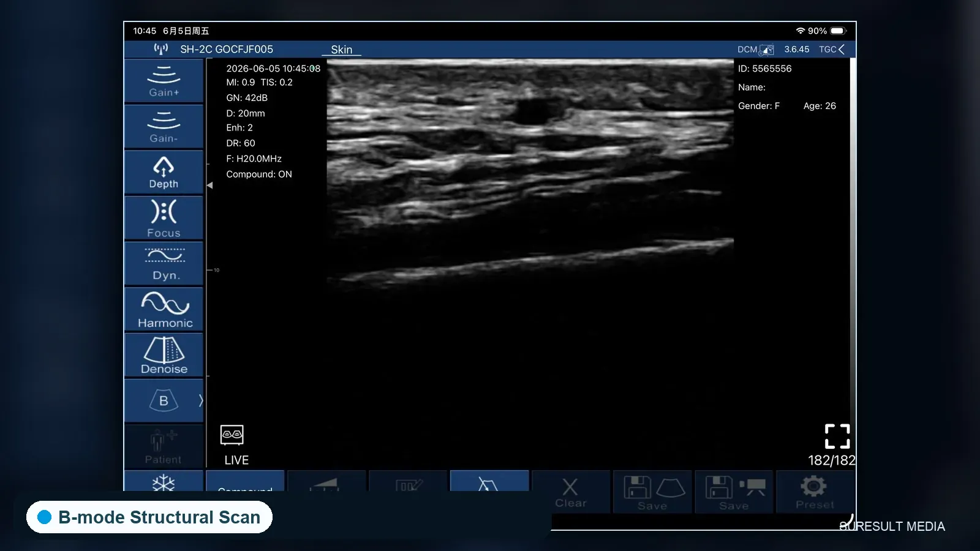
Task: Increase gain with the Gain+ button
Action: [x=164, y=81]
